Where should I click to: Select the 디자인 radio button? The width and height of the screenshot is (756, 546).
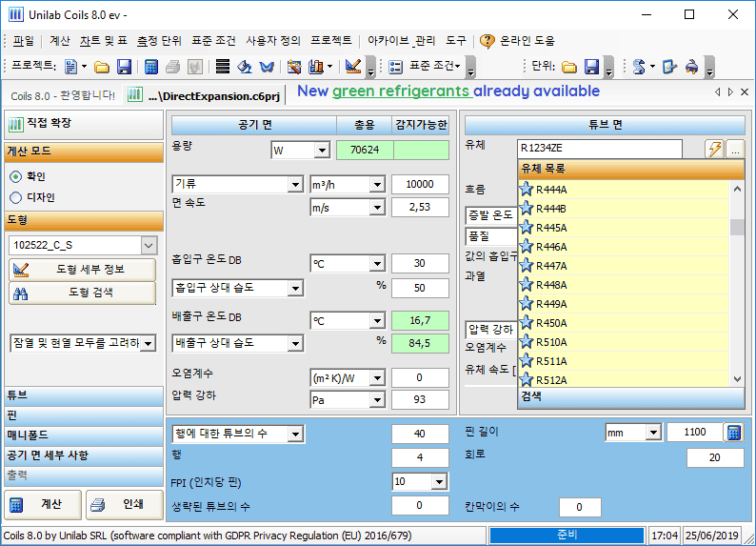[15, 197]
